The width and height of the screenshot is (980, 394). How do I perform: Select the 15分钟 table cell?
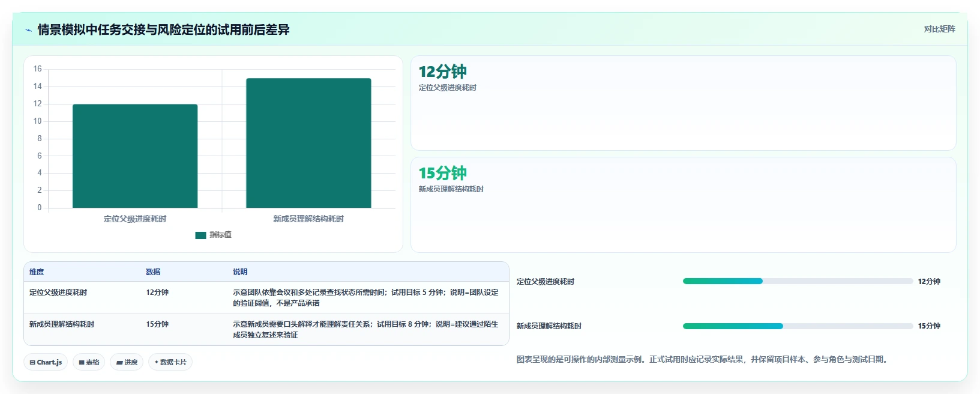(157, 324)
